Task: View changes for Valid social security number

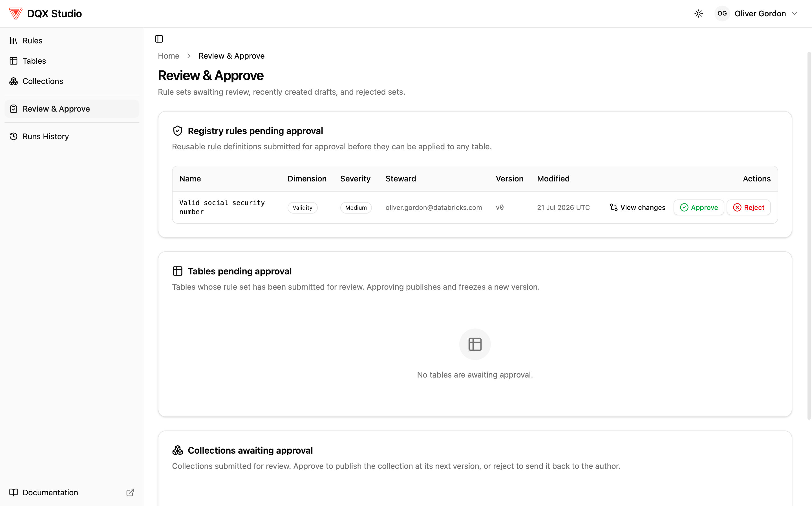Action: [x=637, y=207]
